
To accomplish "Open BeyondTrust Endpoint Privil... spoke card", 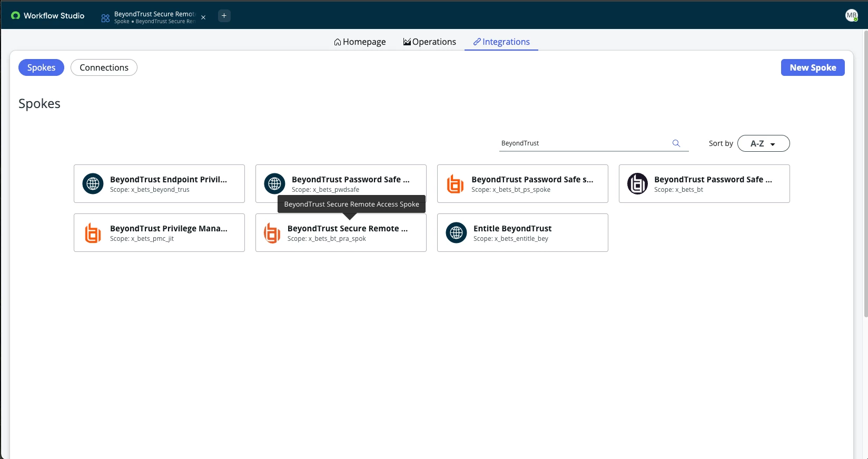I will [159, 184].
